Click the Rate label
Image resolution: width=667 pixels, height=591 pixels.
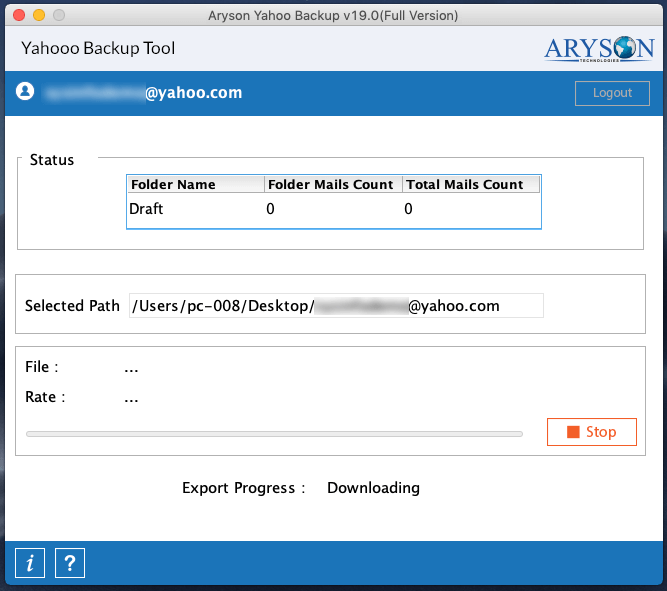coord(45,397)
